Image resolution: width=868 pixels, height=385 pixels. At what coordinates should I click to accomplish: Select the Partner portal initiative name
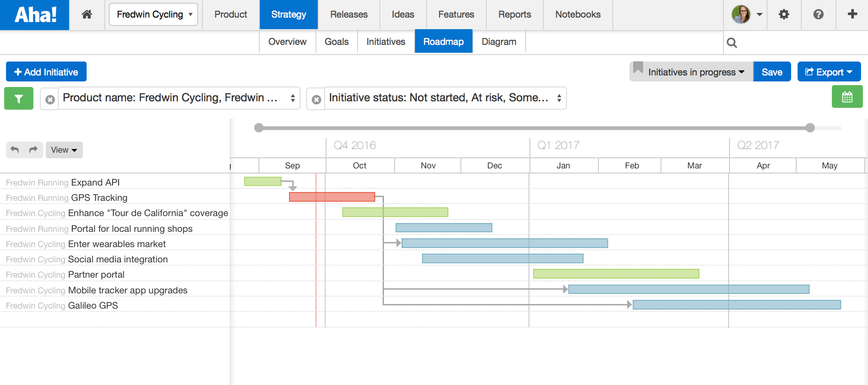(x=96, y=274)
